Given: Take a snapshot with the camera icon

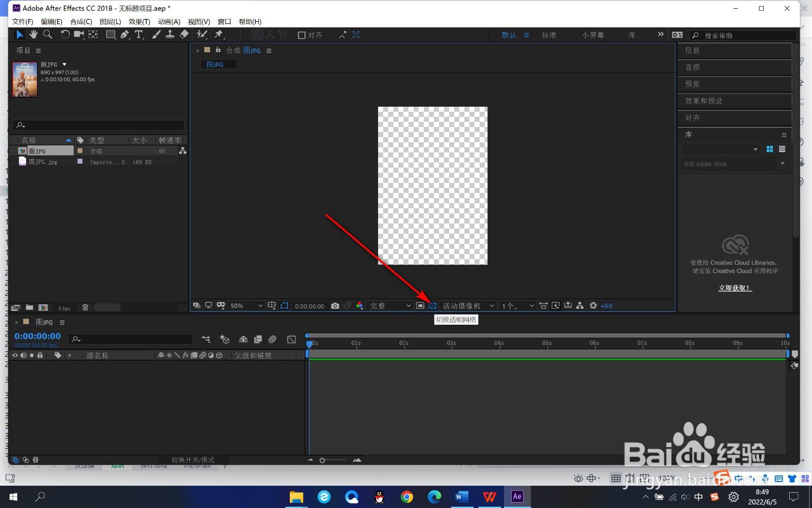Looking at the screenshot, I should (x=335, y=306).
